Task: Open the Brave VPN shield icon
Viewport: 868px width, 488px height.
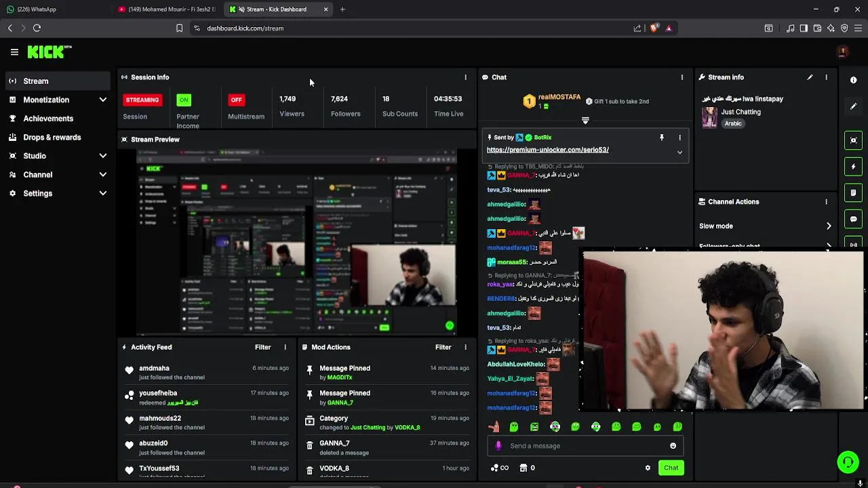Action: (844, 28)
